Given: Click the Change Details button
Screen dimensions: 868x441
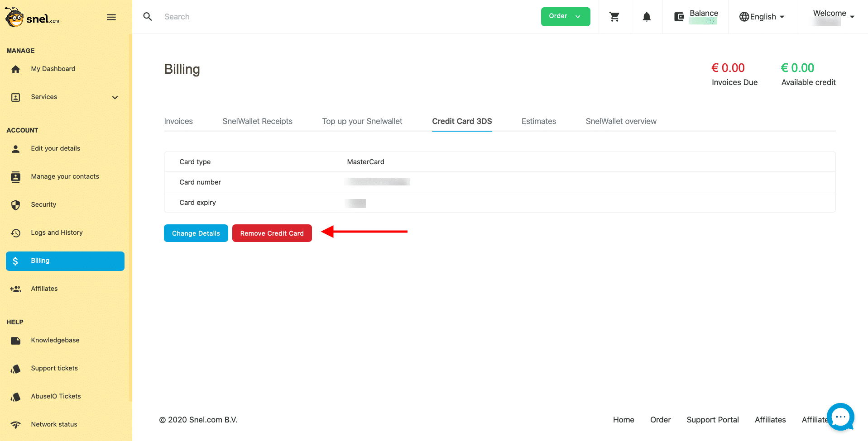Looking at the screenshot, I should tap(196, 233).
